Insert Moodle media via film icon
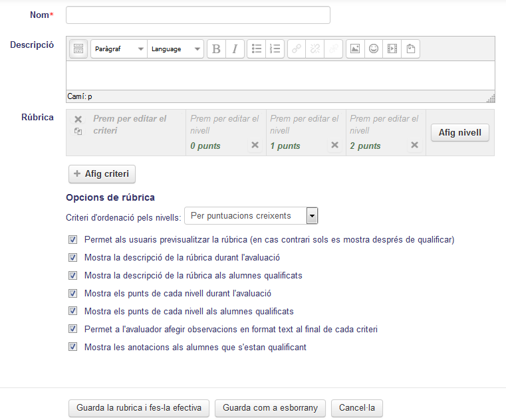Viewport: 506px width, 420px height. coord(392,49)
